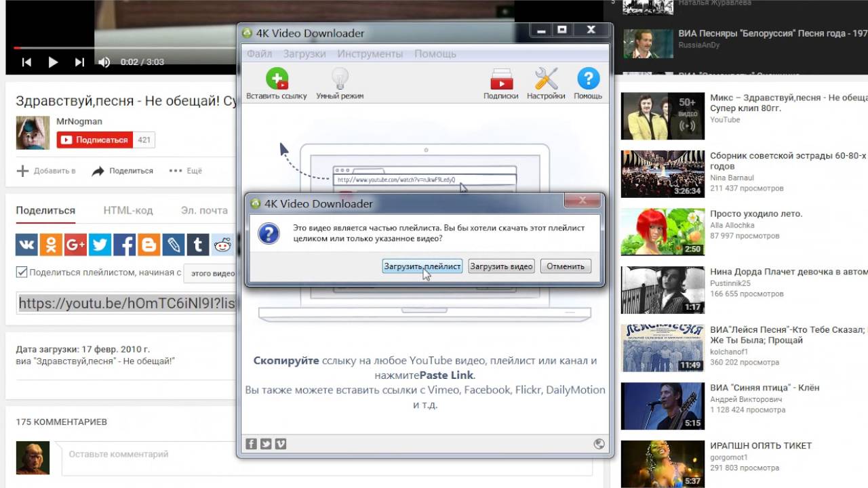Viewport: 868px width, 488px height.
Task: Switch to Поделиться tab
Action: [x=45, y=210]
